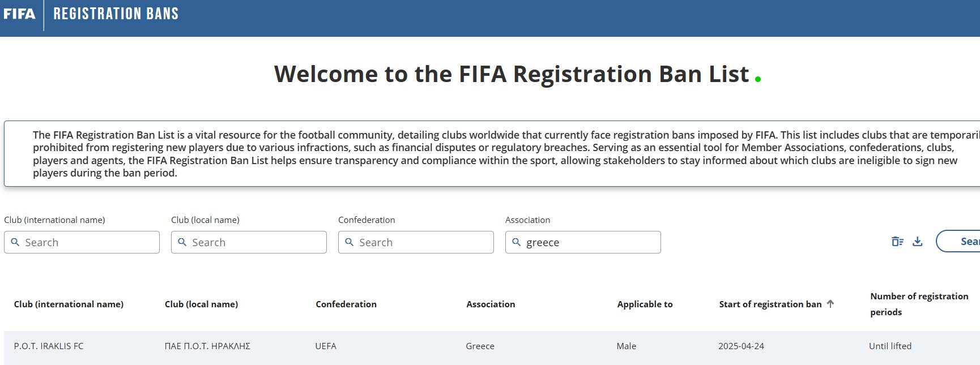Click magnifier icon in Club international name field
This screenshot has width=980, height=365.
coord(15,242)
